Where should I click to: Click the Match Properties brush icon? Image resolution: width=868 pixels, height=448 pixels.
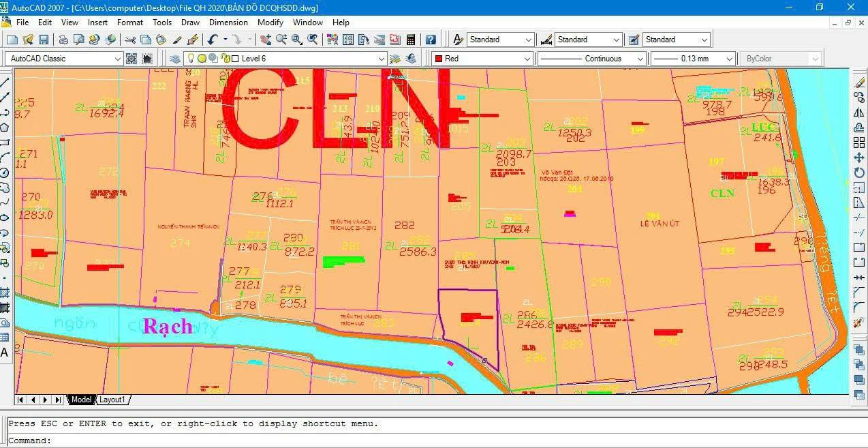[x=193, y=40]
